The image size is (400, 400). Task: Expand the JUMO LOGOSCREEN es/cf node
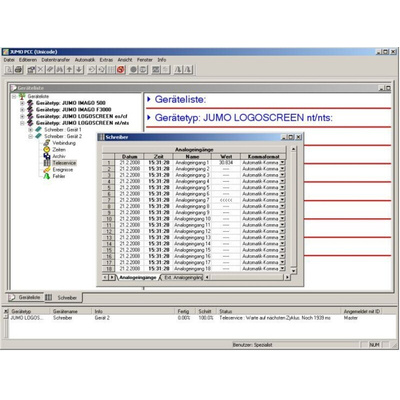22,117
